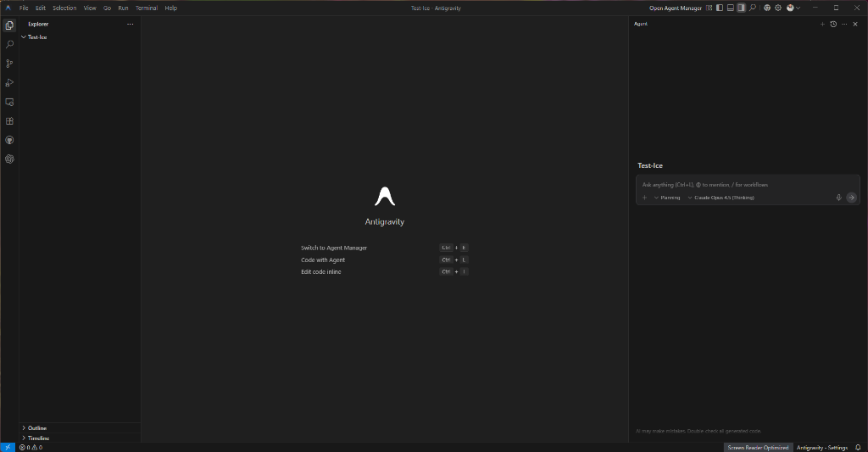This screenshot has height=452, width=868.
Task: Click the microphone voice input icon
Action: coord(838,198)
